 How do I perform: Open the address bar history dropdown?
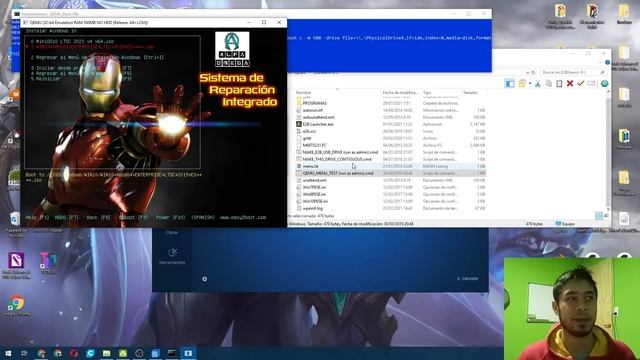(x=527, y=72)
